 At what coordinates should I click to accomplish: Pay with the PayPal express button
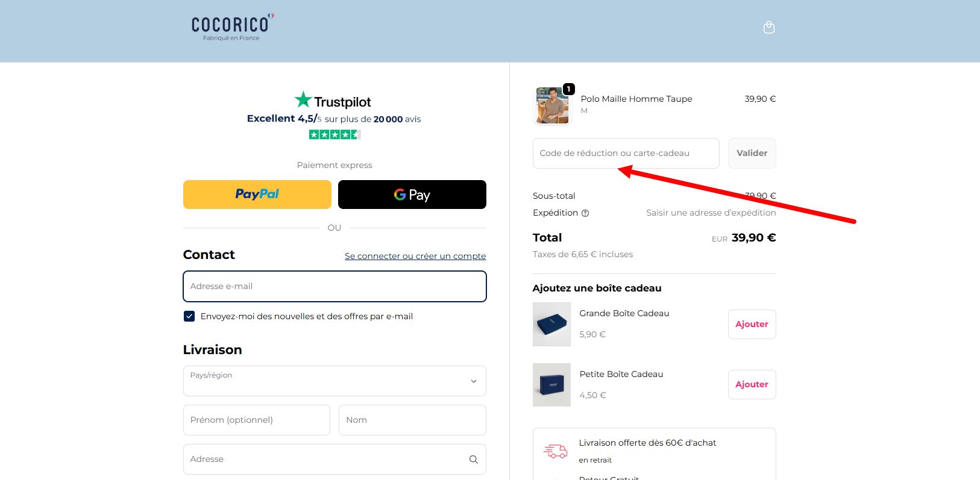[257, 195]
